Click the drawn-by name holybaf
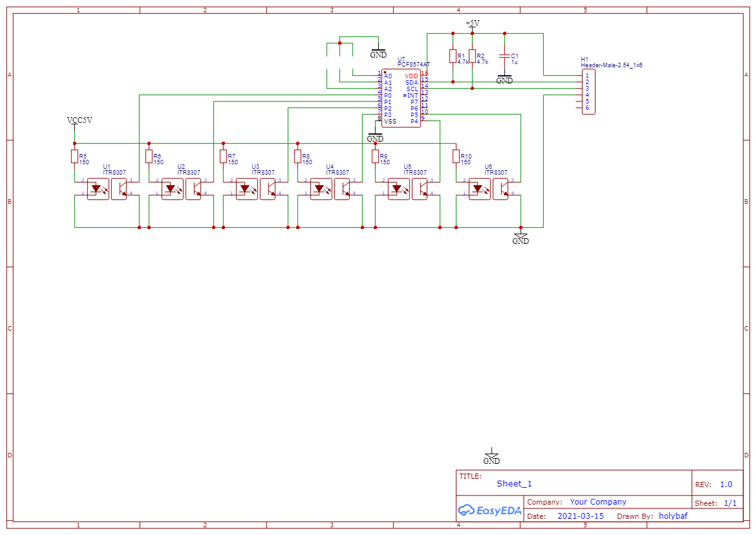 point(673,516)
